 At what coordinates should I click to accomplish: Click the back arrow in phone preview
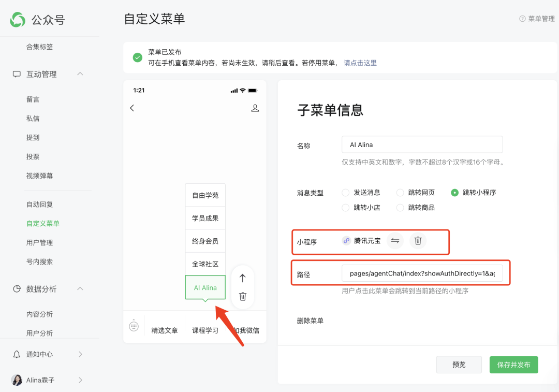pos(132,108)
